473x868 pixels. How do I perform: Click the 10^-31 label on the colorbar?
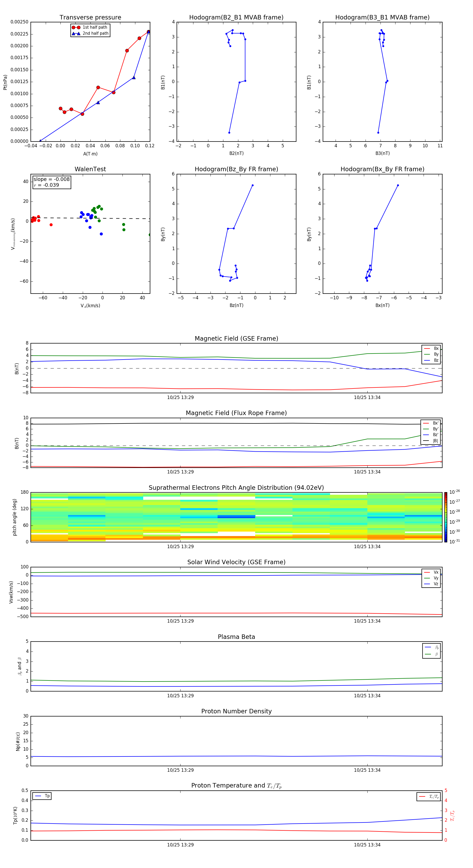pyautogui.click(x=455, y=542)
